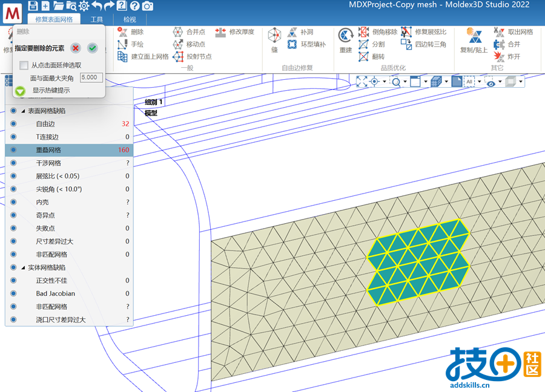The width and height of the screenshot is (545, 392).
Task: Select the 四边转三角 tool
Action: (424, 44)
